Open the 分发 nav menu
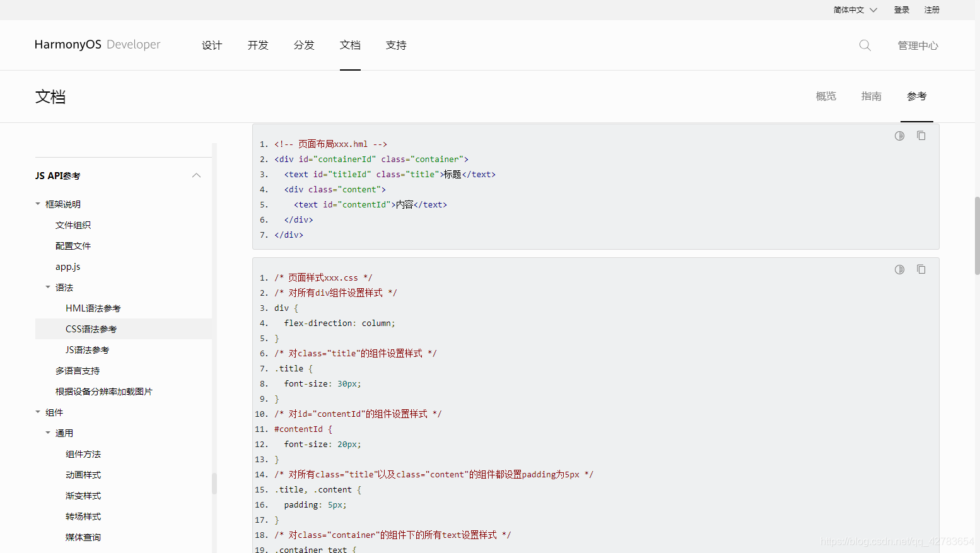The image size is (980, 553). click(304, 45)
